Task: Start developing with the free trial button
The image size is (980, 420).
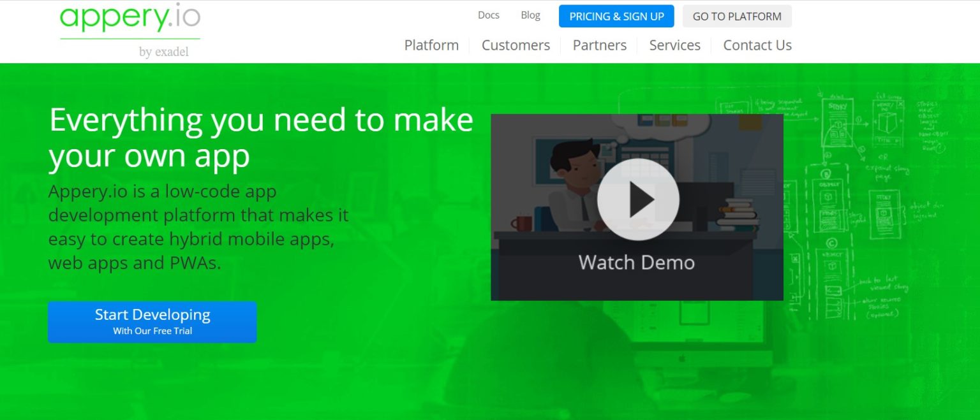Action: [152, 322]
